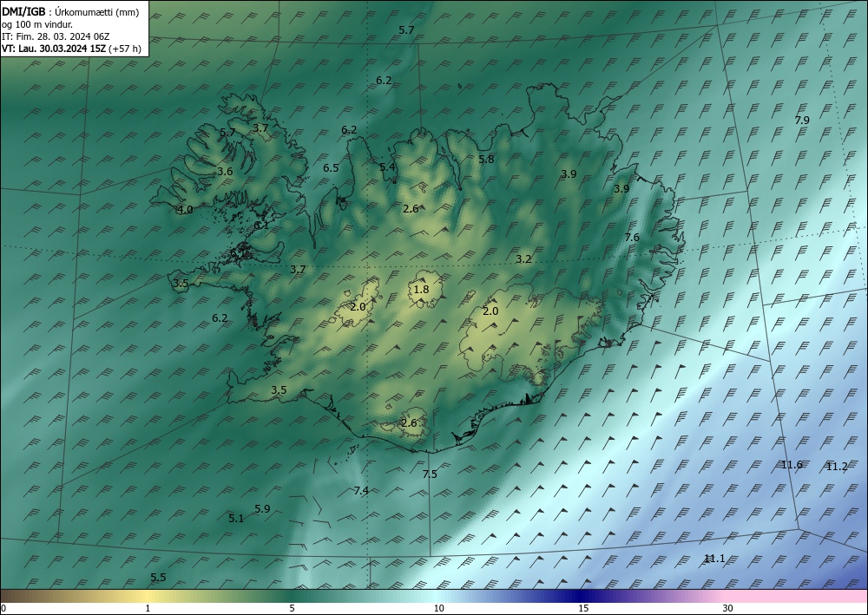The width and height of the screenshot is (868, 615).
Task: Click the 3.6 value in the Westfjords
Action: tap(225, 172)
